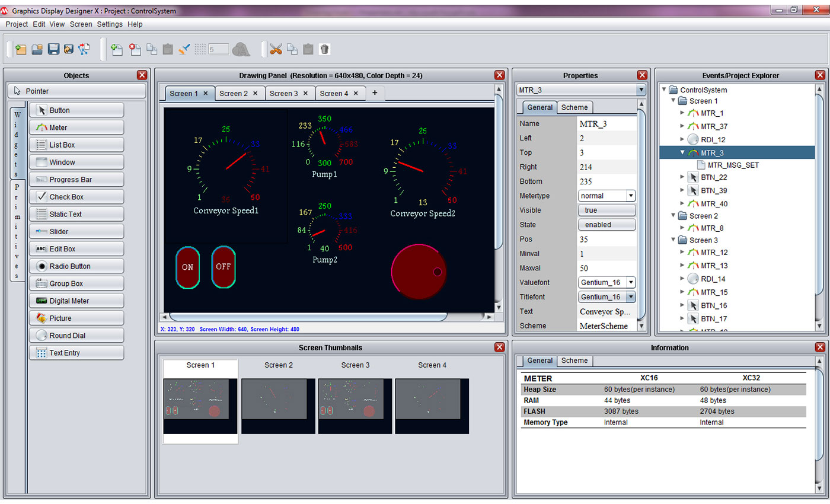Toggle the State property enabled button
830x504 pixels.
[x=606, y=225]
